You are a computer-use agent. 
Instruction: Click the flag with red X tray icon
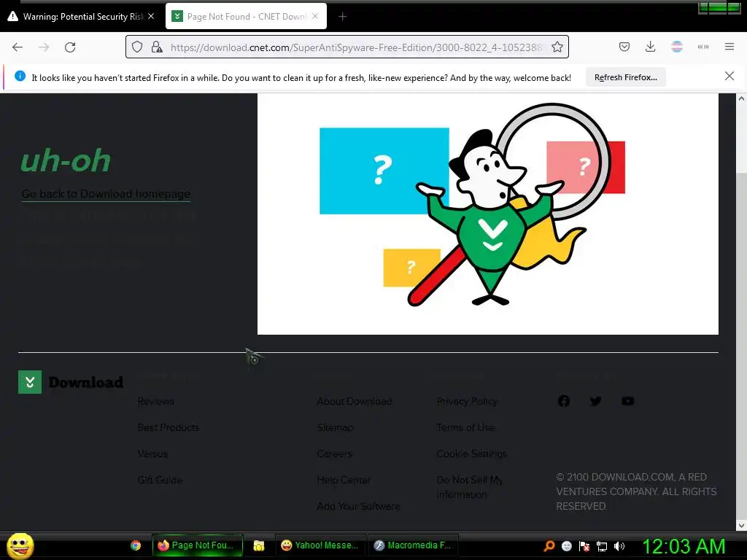click(584, 545)
